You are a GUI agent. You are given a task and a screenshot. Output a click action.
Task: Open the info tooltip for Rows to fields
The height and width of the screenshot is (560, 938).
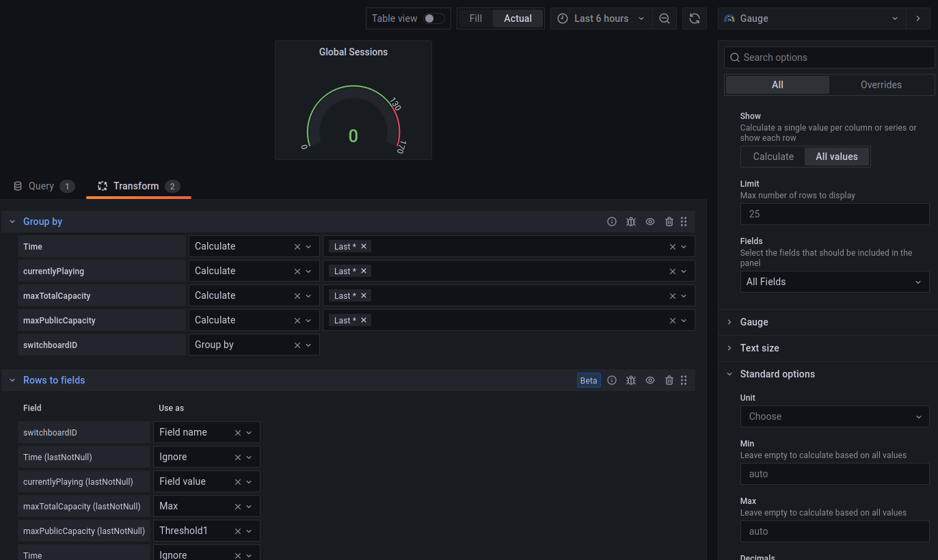pyautogui.click(x=612, y=380)
